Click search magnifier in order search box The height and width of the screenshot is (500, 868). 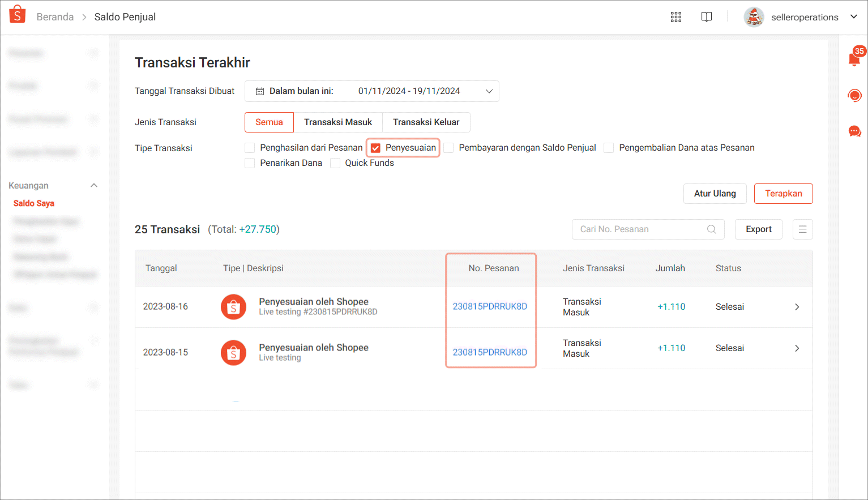[711, 229]
